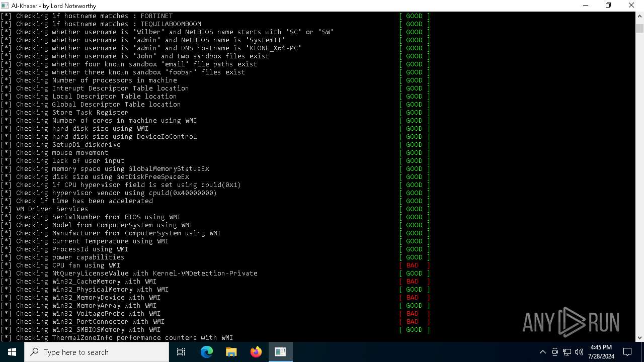Click 'Checking lack of user input' line
Viewport: 644px width, 362px height.
click(62, 161)
